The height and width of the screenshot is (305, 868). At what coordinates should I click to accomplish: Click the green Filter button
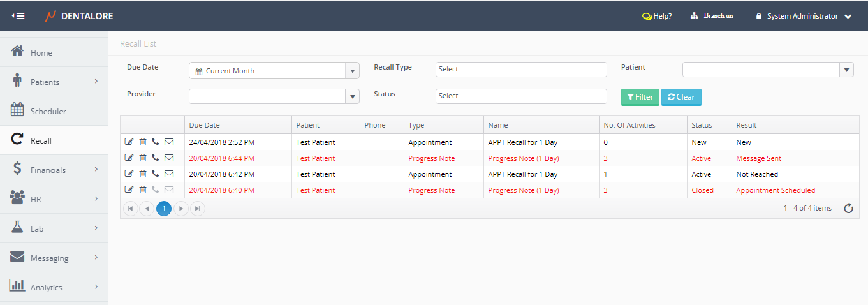(640, 97)
